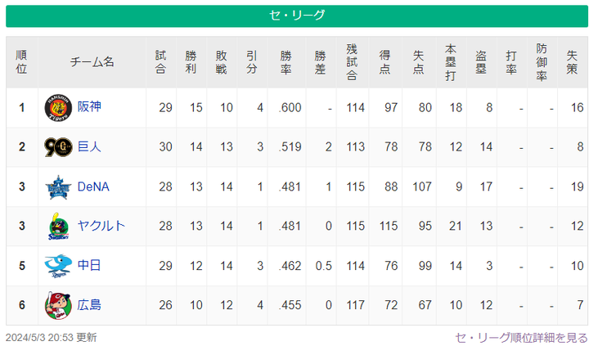Image resolution: width=589 pixels, height=364 pixels.
Task: Open the DeNA team link
Action: pos(93,186)
